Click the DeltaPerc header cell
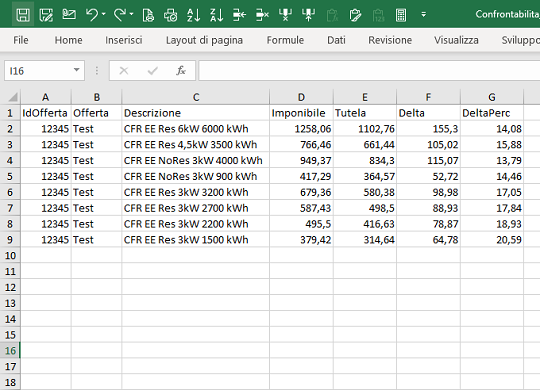This screenshot has width=540, height=390. 492,113
